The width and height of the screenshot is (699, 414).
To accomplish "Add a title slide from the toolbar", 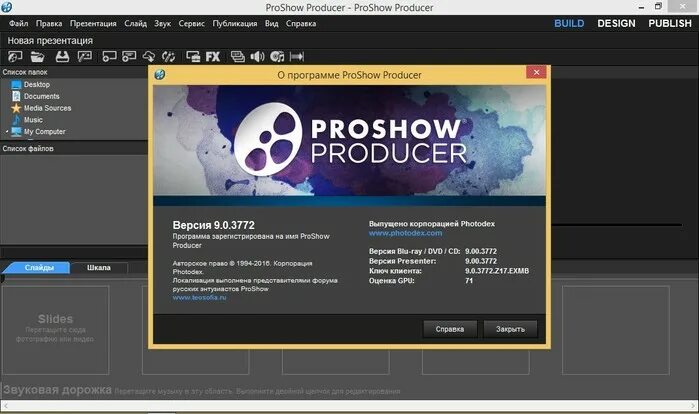I will [129, 57].
